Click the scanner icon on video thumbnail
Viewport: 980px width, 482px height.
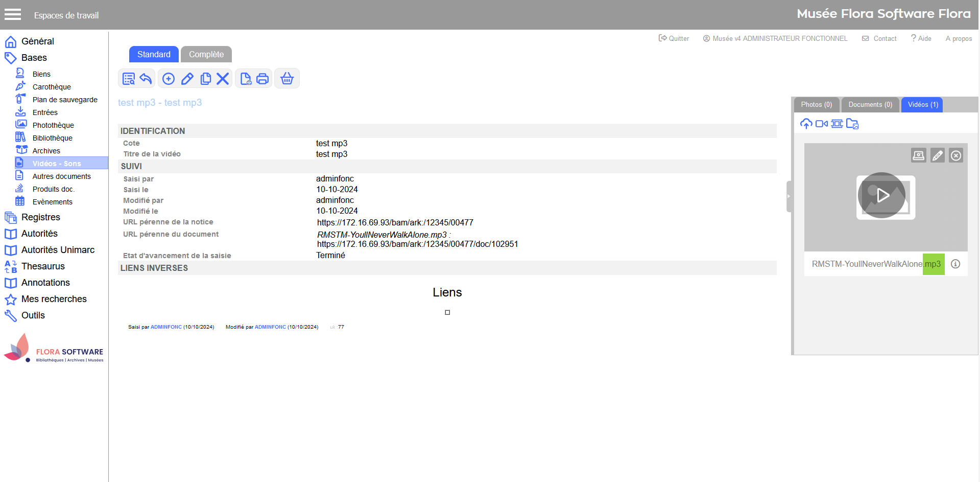pyautogui.click(x=919, y=155)
